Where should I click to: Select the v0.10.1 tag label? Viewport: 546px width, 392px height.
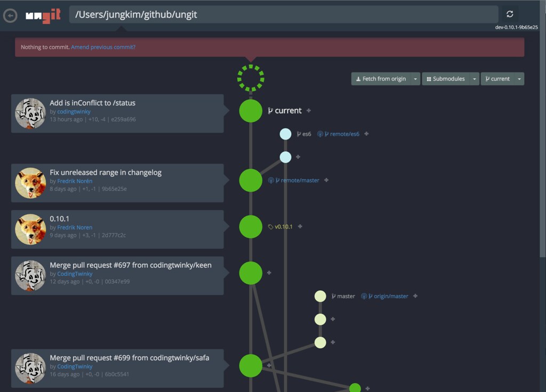click(280, 227)
